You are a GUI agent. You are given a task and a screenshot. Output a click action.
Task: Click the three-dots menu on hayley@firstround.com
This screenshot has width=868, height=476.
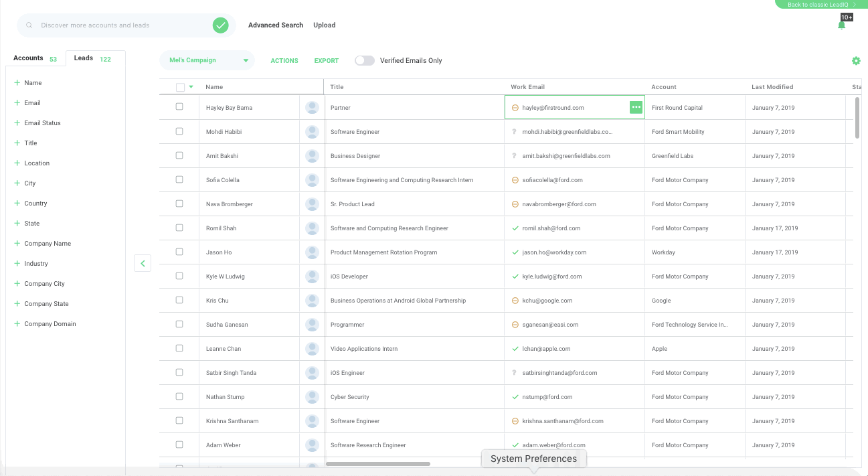636,107
